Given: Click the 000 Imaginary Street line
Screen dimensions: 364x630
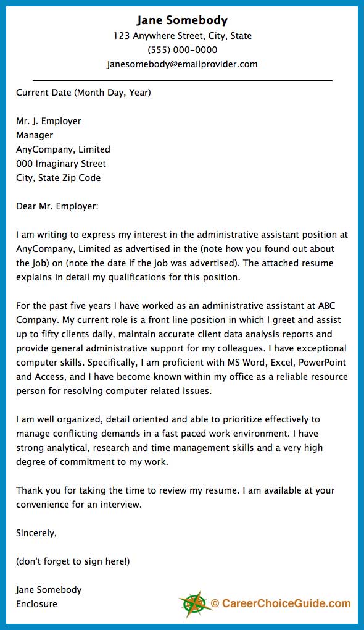Looking at the screenshot, I should pyautogui.click(x=61, y=164).
